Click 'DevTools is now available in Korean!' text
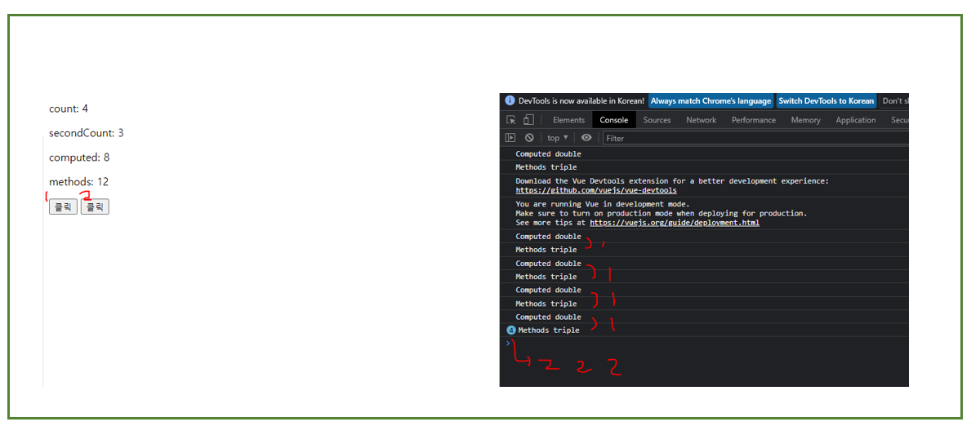This screenshot has height=435, width=980. [581, 101]
